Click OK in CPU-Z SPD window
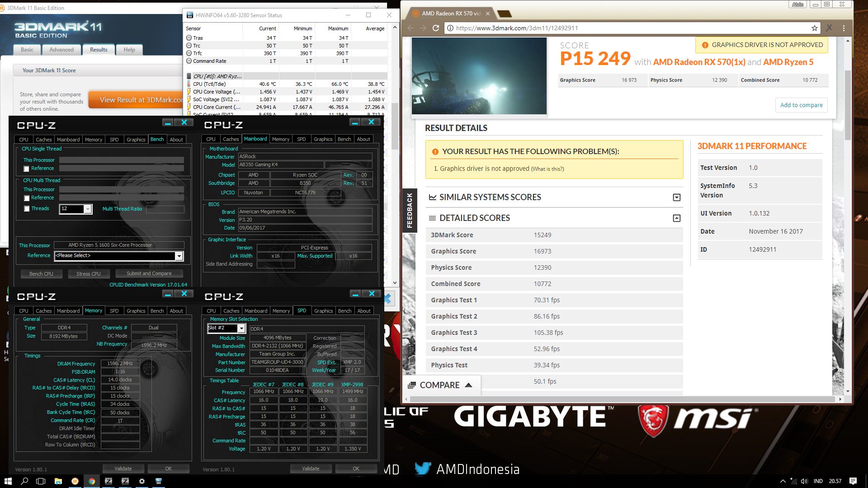 356,469
